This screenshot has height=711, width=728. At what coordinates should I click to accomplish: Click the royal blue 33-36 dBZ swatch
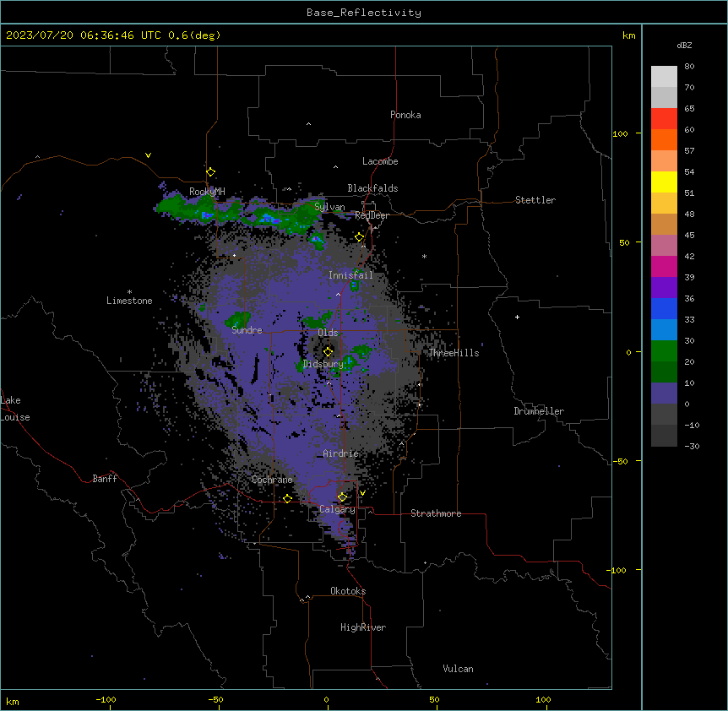pos(664,308)
